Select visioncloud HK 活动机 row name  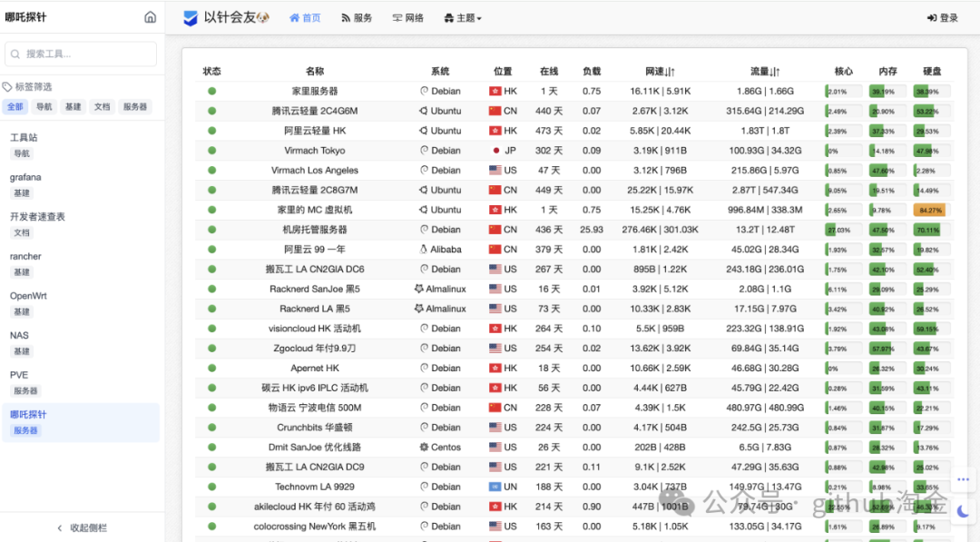point(314,329)
